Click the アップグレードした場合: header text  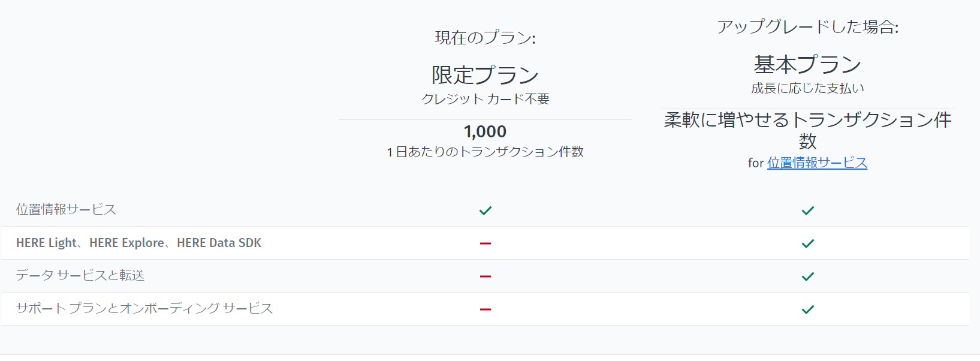tap(807, 27)
